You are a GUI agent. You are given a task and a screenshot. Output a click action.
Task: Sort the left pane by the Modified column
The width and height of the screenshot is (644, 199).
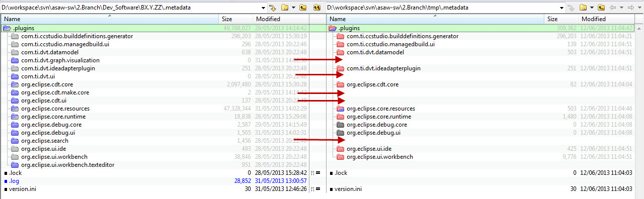click(281, 19)
